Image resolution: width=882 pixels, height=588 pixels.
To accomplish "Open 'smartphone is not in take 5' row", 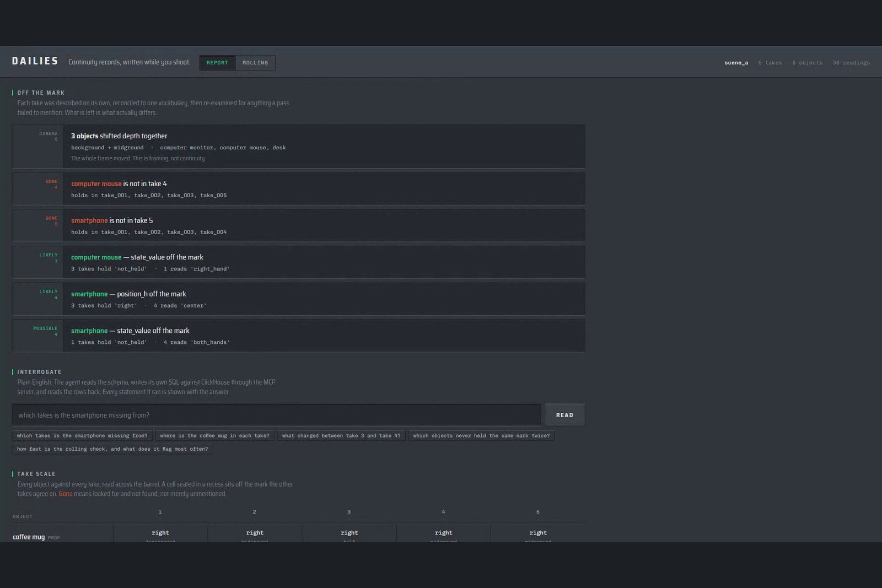I will click(x=298, y=225).
